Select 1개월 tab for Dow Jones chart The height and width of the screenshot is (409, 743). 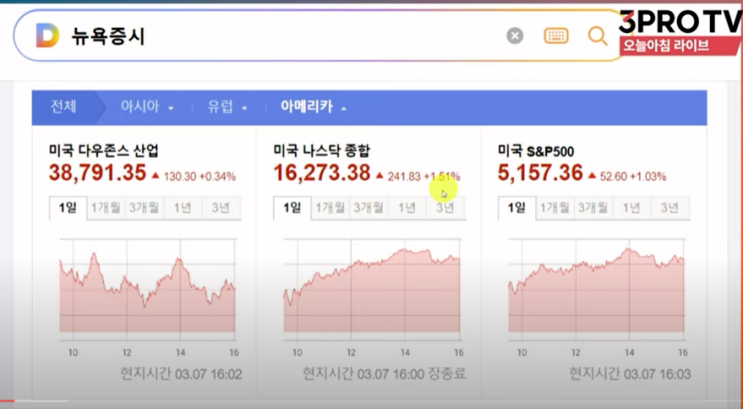(106, 208)
